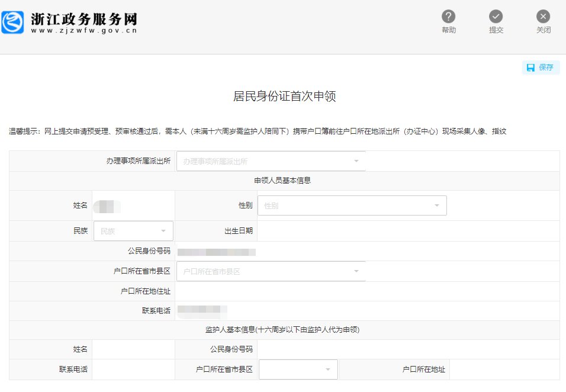This screenshot has height=392, width=566.
Task: Expand the 性别 gender dropdown
Action: click(352, 205)
